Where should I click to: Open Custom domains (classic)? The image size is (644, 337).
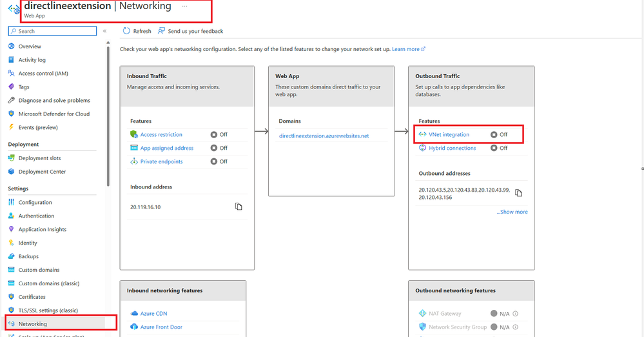pos(49,283)
